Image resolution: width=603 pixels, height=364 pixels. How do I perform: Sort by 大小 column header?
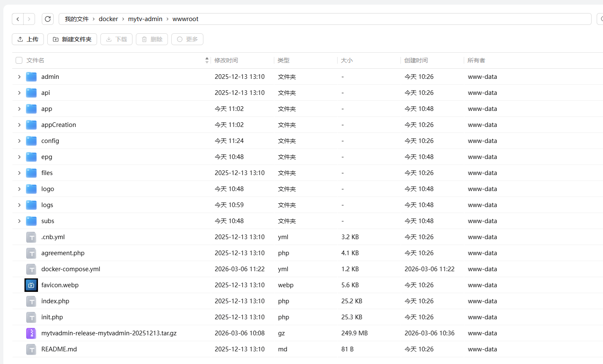(347, 60)
